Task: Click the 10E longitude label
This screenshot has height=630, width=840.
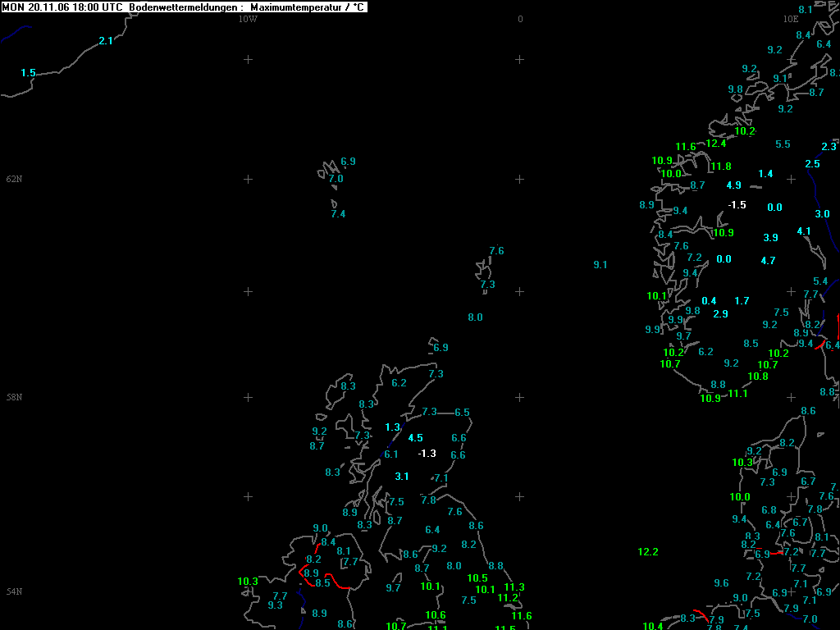Action: point(790,19)
